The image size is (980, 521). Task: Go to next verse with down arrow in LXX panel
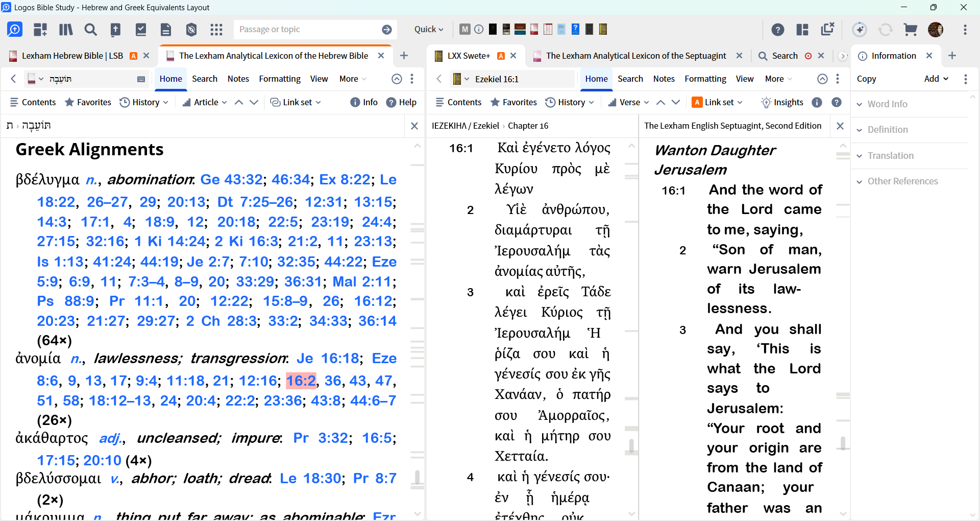[x=676, y=102]
